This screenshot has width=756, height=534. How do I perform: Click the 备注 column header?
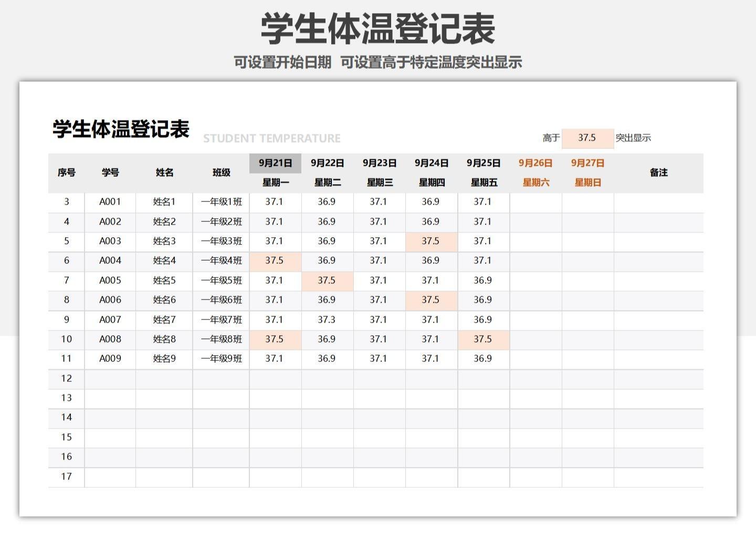tap(658, 173)
